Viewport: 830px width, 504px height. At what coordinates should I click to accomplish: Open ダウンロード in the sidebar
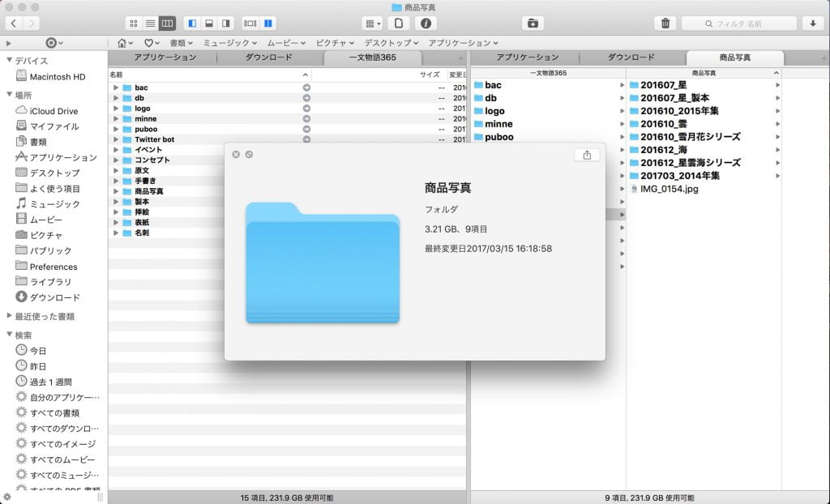tap(54, 297)
